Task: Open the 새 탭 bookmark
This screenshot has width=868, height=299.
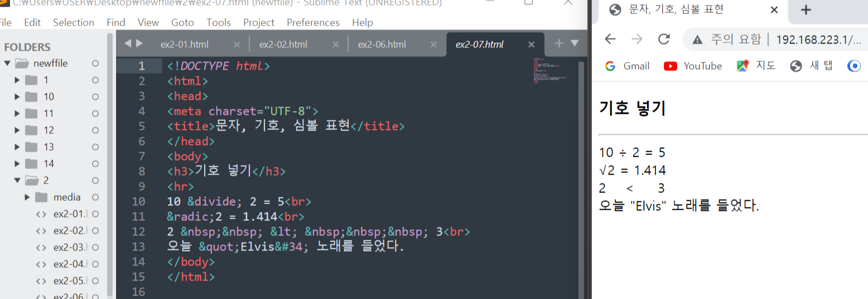Action: pos(812,66)
